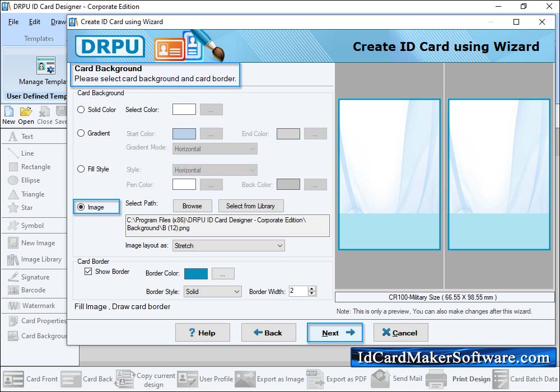Click the image path text box
The width and height of the screenshot is (560, 392).
click(x=227, y=226)
